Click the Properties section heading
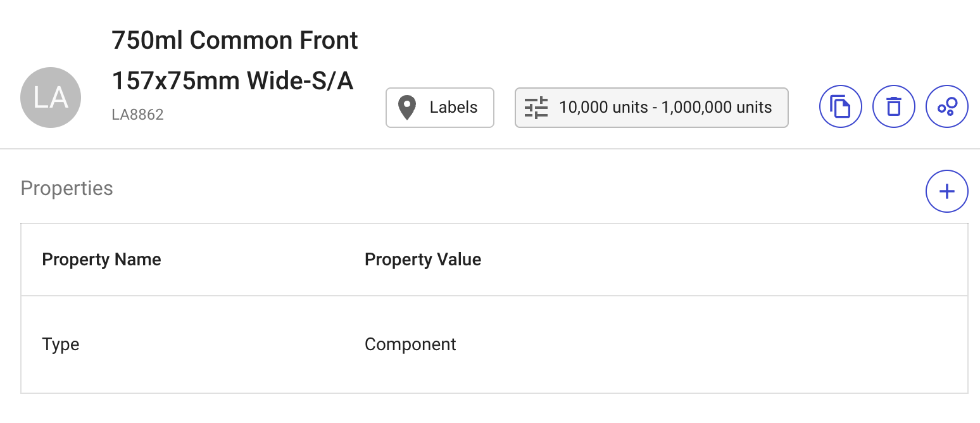This screenshot has width=980, height=423. coord(66,189)
